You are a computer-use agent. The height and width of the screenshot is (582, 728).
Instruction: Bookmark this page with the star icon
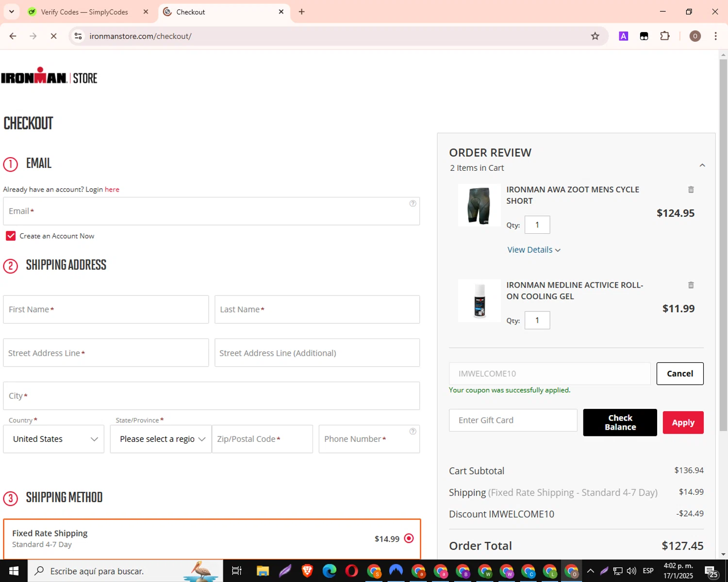[x=595, y=36]
